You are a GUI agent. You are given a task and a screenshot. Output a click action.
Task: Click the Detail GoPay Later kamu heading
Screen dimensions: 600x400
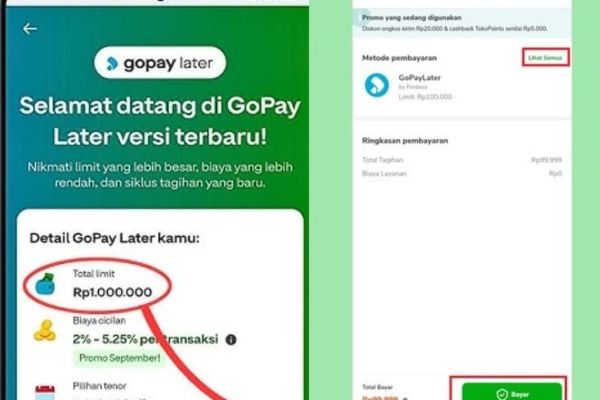tap(114, 238)
